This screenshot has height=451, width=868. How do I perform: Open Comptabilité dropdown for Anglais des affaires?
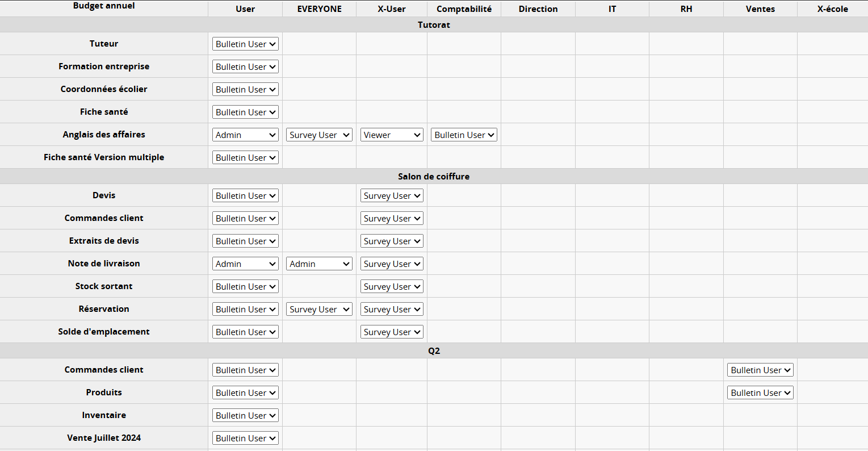point(464,135)
